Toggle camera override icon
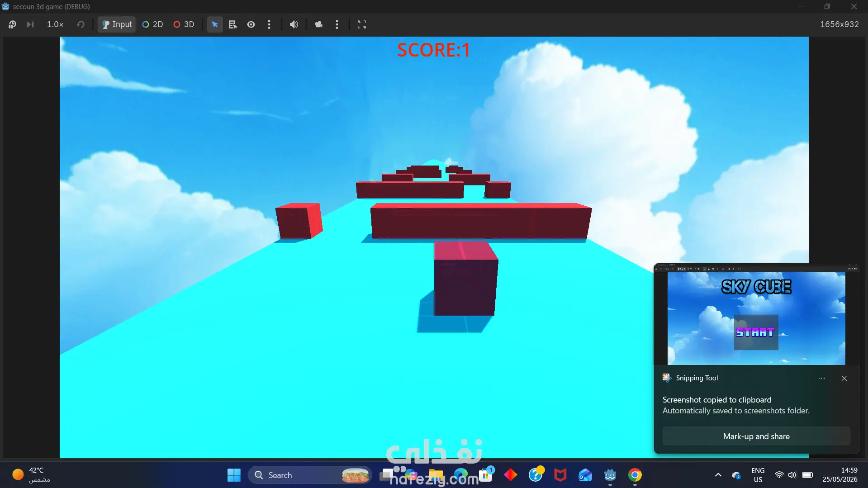 (319, 24)
